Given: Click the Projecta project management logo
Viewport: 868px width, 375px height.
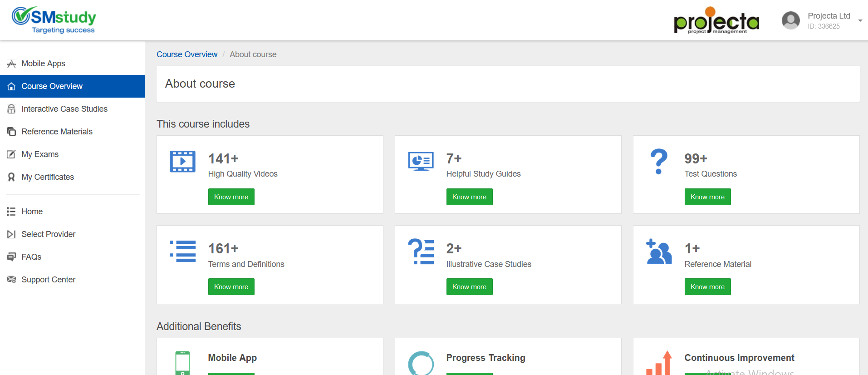Looking at the screenshot, I should pyautogui.click(x=716, y=20).
